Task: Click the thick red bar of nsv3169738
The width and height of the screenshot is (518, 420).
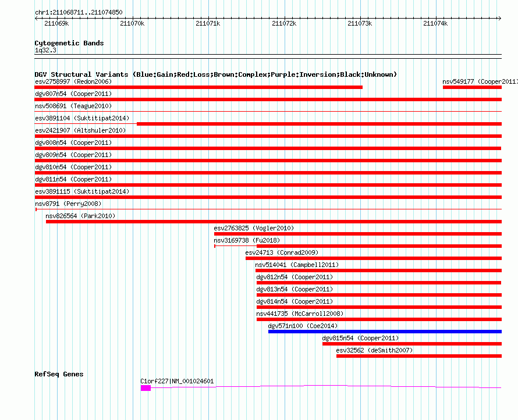Action: [379, 246]
